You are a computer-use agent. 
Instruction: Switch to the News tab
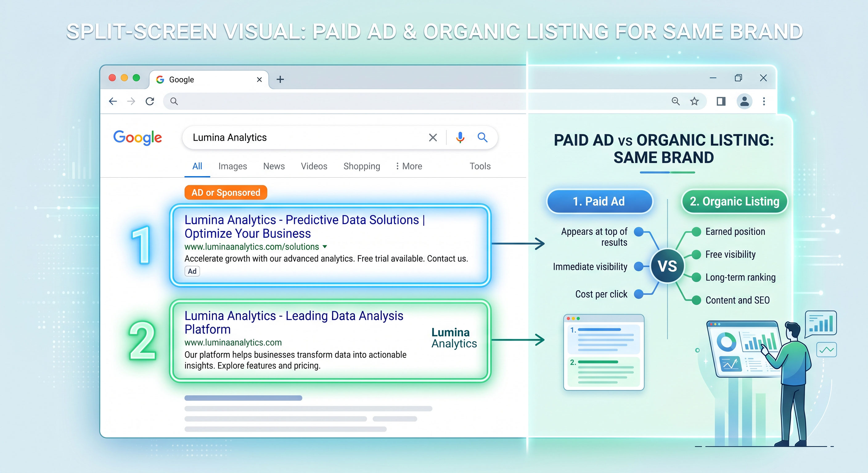tap(274, 166)
